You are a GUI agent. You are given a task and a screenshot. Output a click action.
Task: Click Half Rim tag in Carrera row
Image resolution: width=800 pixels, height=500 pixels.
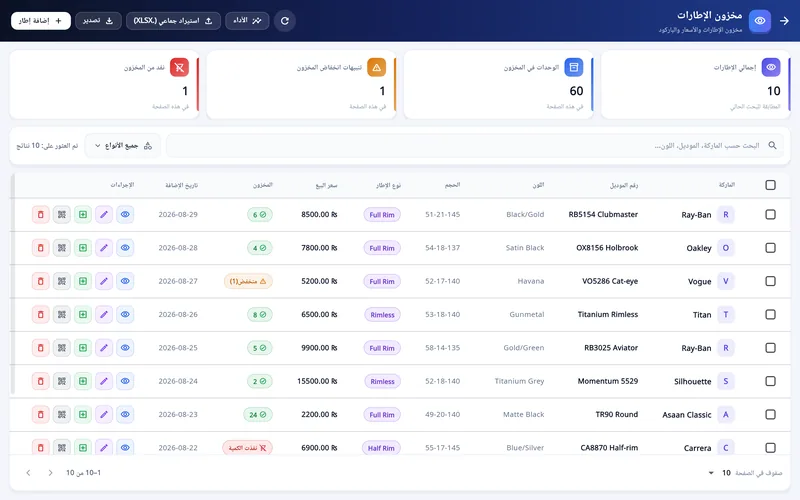381,448
